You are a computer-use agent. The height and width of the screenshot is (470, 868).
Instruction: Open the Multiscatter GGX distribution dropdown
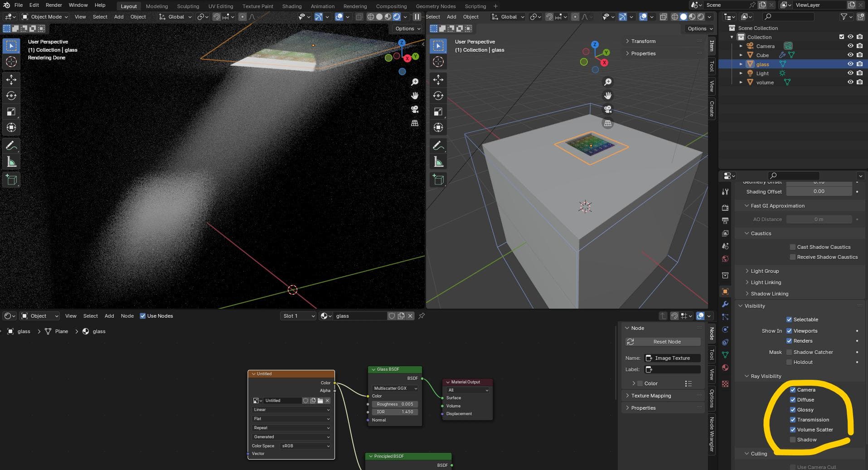coord(395,388)
